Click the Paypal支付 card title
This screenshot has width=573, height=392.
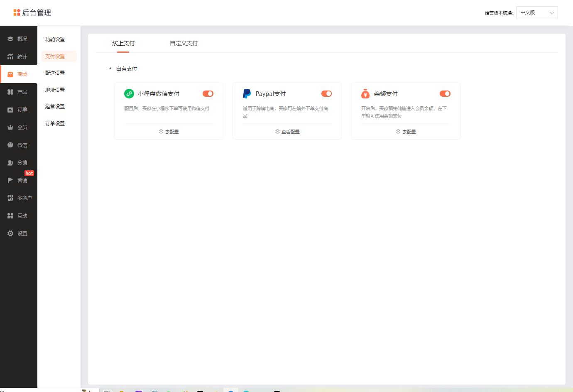point(271,94)
